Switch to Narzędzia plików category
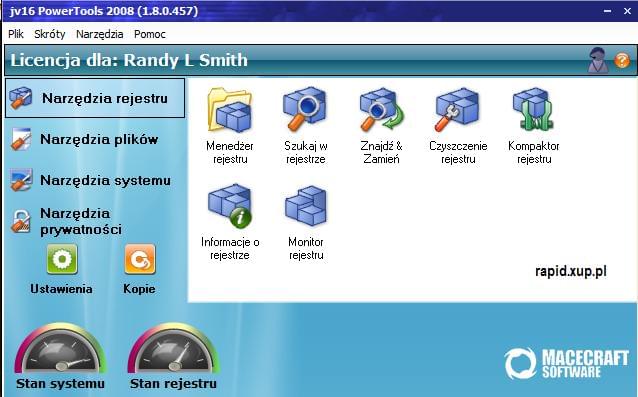Viewport: 638px width, 397px height. click(84, 140)
